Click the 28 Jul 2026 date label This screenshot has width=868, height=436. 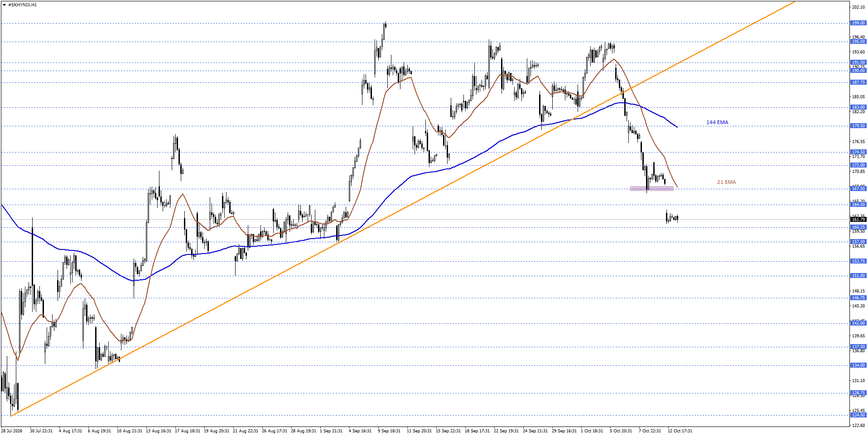(x=12, y=431)
